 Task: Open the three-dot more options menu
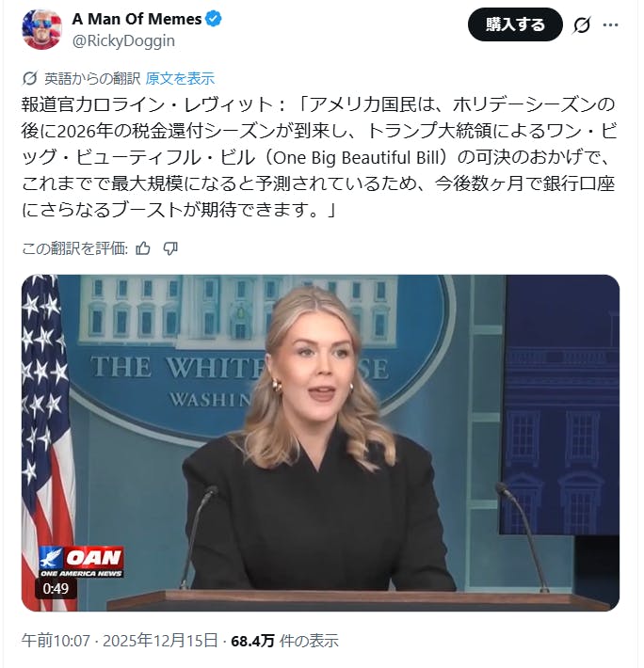tap(610, 25)
